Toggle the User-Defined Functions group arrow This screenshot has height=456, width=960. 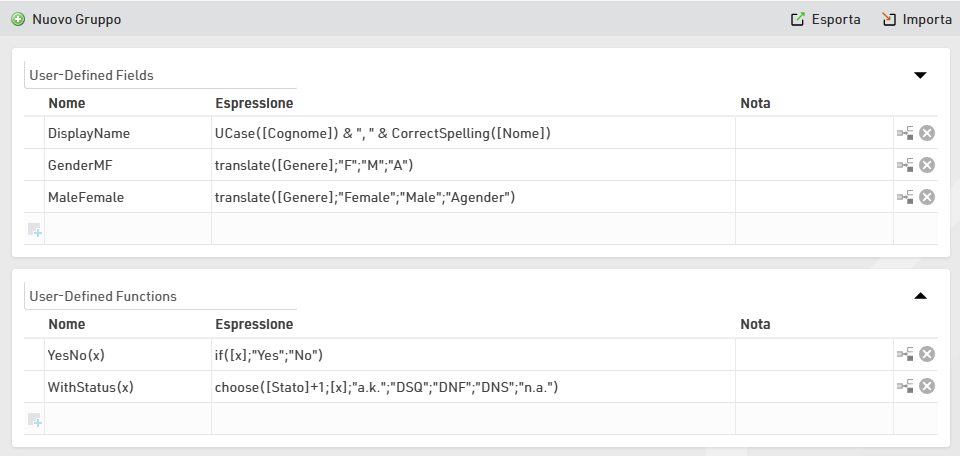coord(921,296)
